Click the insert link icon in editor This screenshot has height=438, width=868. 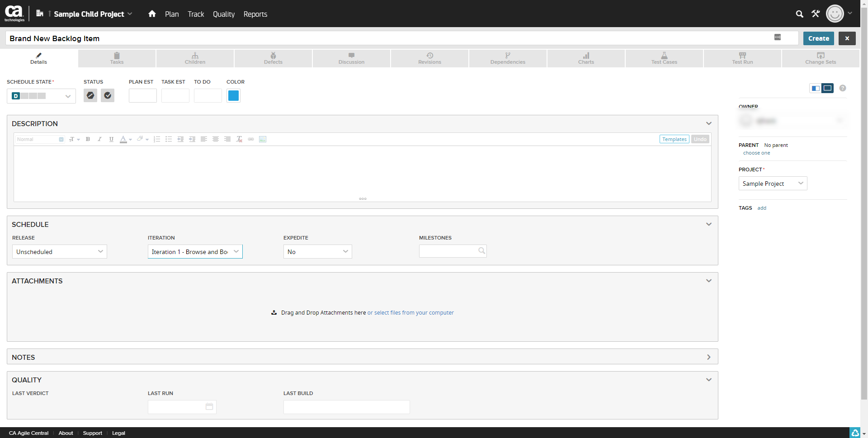click(x=251, y=139)
